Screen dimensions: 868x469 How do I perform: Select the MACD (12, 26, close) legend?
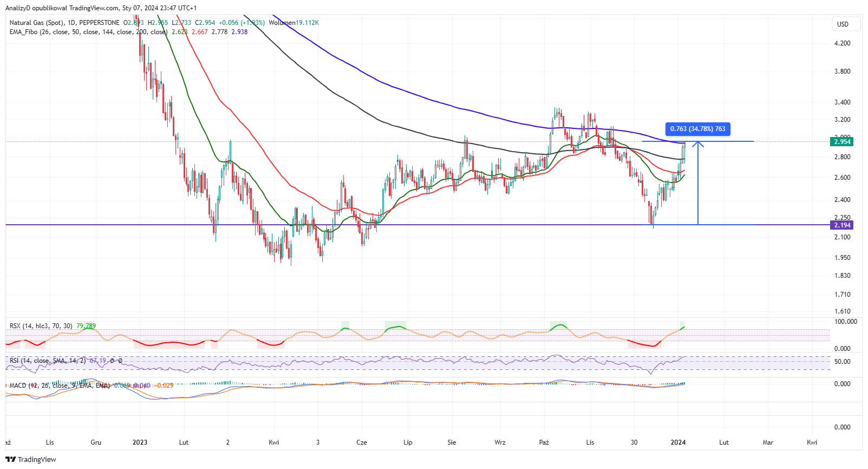(60, 386)
